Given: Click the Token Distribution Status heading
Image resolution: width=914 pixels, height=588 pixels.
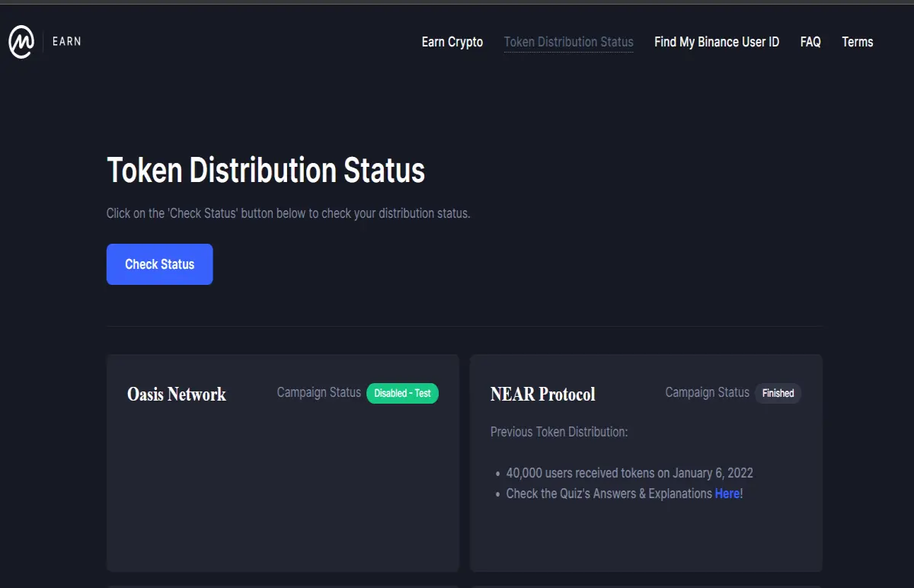Looking at the screenshot, I should pyautogui.click(x=266, y=170).
